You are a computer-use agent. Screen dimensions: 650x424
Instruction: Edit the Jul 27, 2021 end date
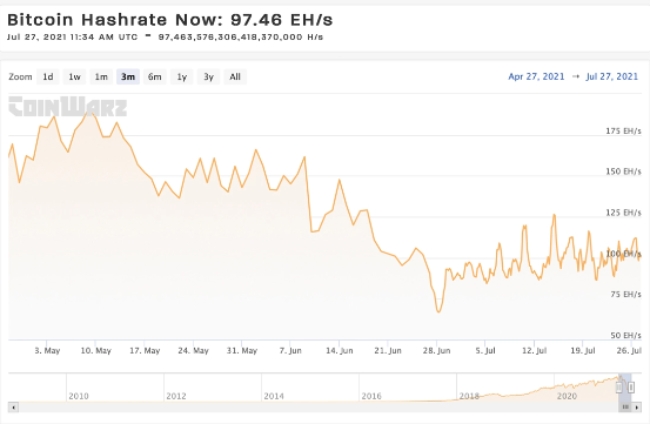(612, 77)
